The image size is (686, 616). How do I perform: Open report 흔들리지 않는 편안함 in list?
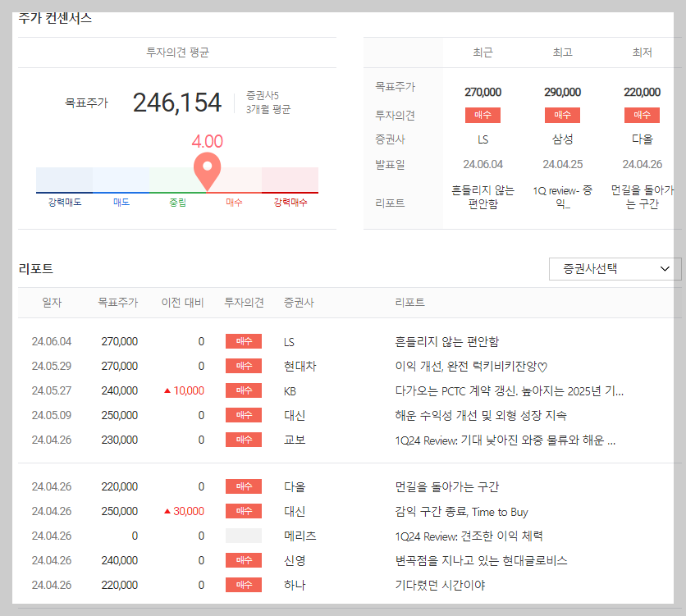[446, 341]
